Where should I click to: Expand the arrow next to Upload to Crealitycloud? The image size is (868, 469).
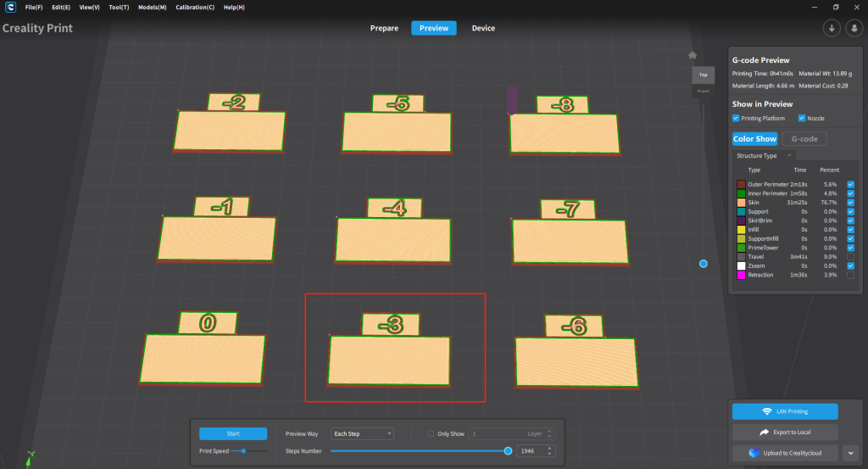click(851, 453)
